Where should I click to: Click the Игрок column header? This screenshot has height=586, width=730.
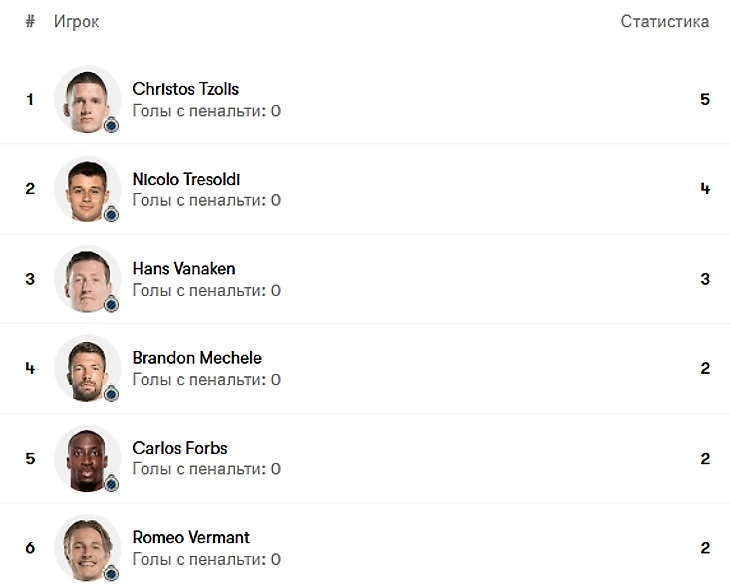pyautogui.click(x=76, y=21)
